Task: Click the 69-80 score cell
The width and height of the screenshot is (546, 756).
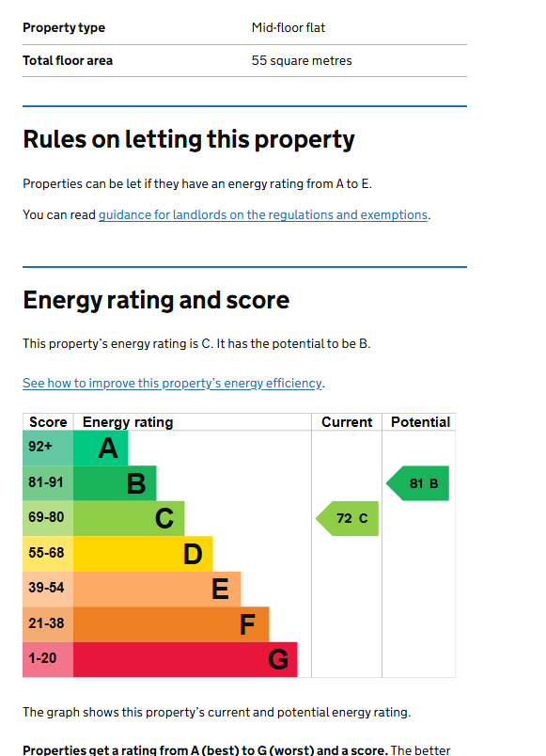Action: [48, 518]
